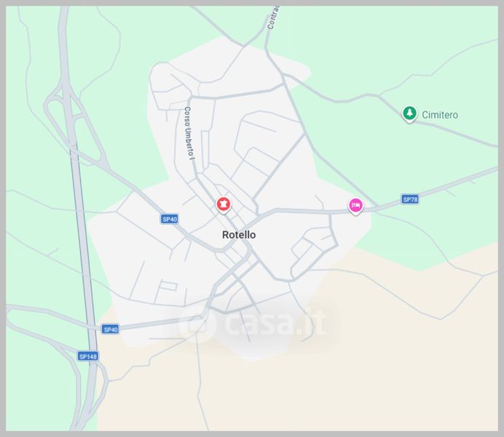Click the Rotello town name label
Viewport: 504px width, 437px height.
239,235
